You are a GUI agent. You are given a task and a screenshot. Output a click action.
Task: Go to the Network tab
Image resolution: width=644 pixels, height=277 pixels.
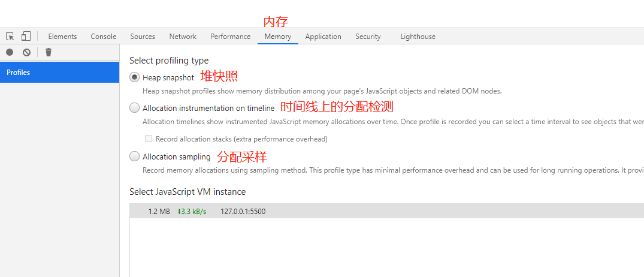coord(183,37)
